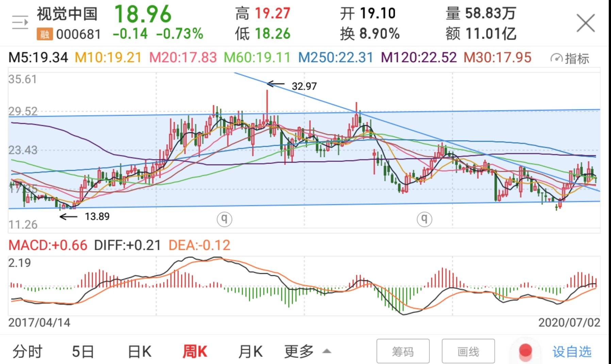The image size is (611, 364).
Task: Tap the second q marker on chart
Action: pyautogui.click(x=425, y=219)
